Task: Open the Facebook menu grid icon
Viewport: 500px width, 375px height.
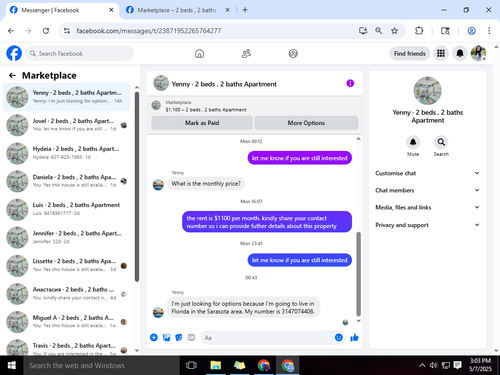Action: (x=441, y=53)
